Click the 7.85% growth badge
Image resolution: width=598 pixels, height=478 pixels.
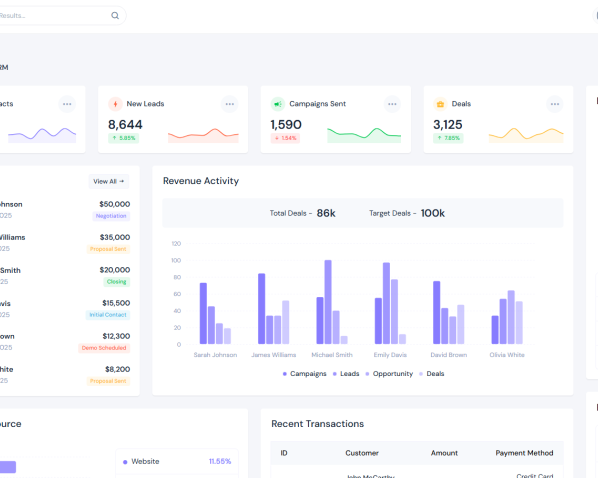[448, 138]
